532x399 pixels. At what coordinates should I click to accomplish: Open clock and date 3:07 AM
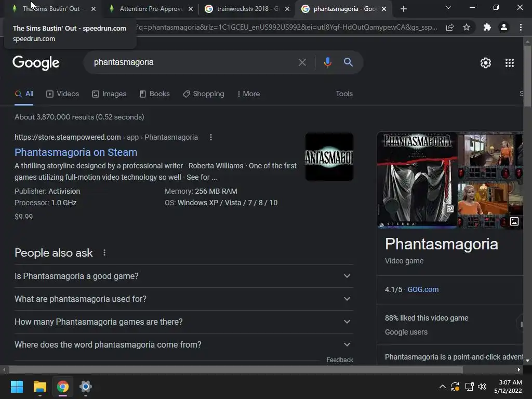pos(508,387)
